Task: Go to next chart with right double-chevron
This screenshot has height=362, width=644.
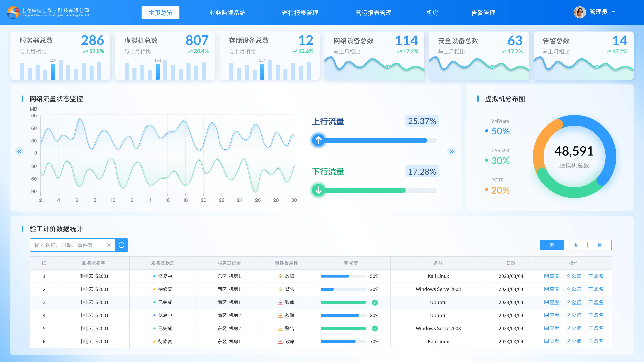Action: [451, 151]
